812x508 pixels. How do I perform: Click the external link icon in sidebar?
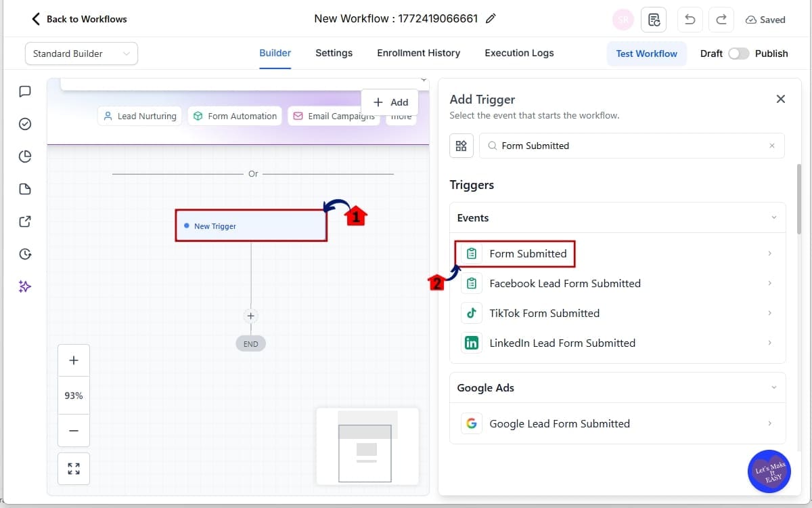[x=25, y=221]
